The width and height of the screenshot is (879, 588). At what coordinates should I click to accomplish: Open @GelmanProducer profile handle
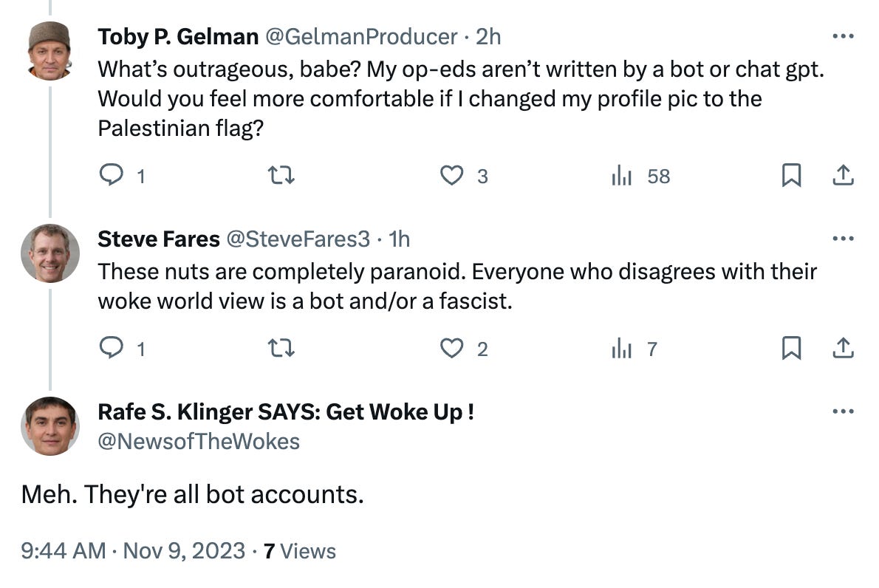(361, 37)
